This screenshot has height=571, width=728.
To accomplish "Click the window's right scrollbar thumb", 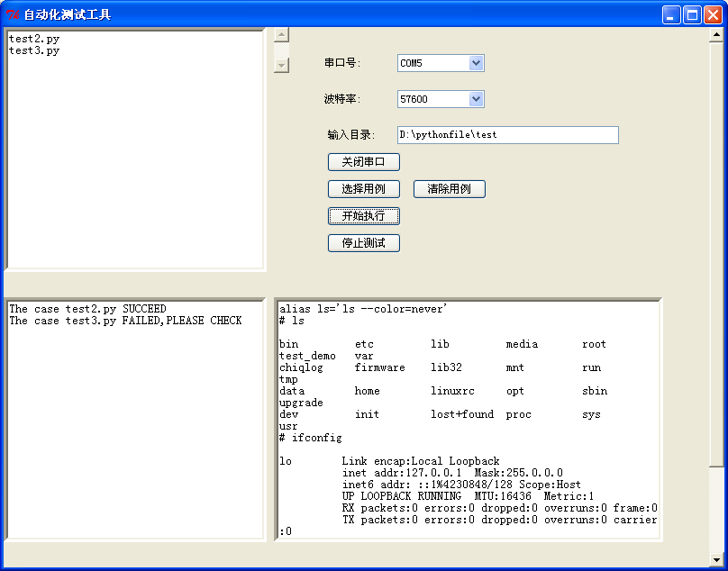I will (x=716, y=254).
